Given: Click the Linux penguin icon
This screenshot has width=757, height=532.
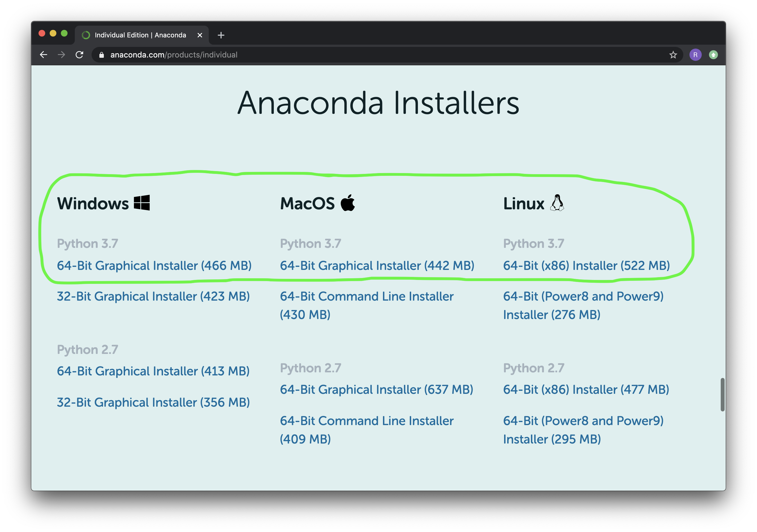Looking at the screenshot, I should 557,202.
